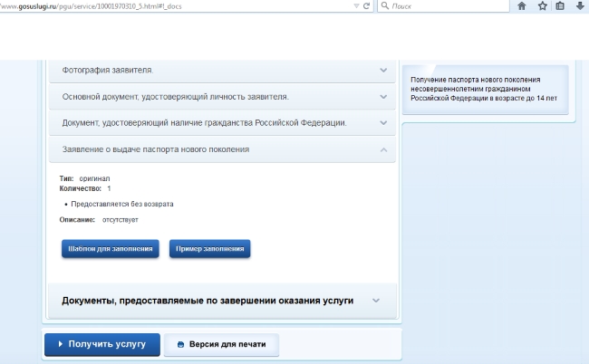This screenshot has height=364, width=589.
Task: Collapse Заявление о выдаче паспорта section
Action: coord(384,149)
